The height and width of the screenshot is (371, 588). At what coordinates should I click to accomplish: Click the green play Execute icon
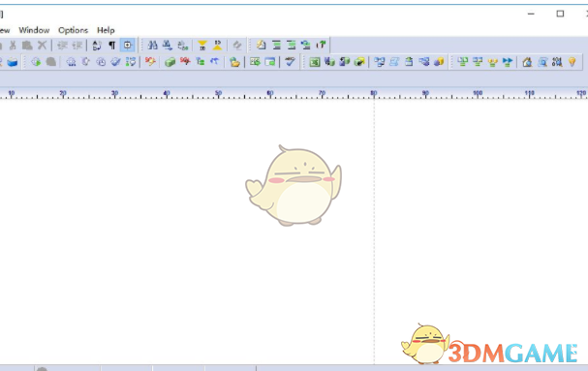[36, 62]
